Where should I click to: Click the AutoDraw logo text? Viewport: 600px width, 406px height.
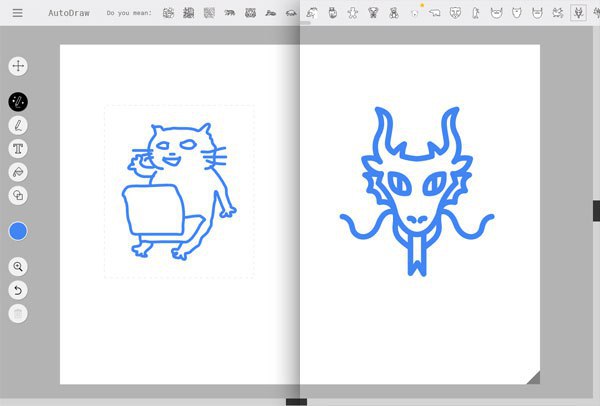tap(69, 13)
